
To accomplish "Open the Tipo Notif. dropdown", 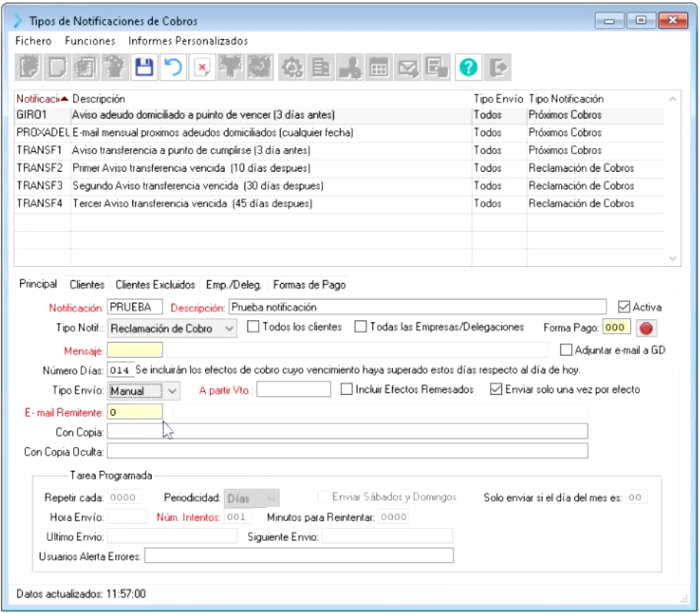I will click(229, 328).
